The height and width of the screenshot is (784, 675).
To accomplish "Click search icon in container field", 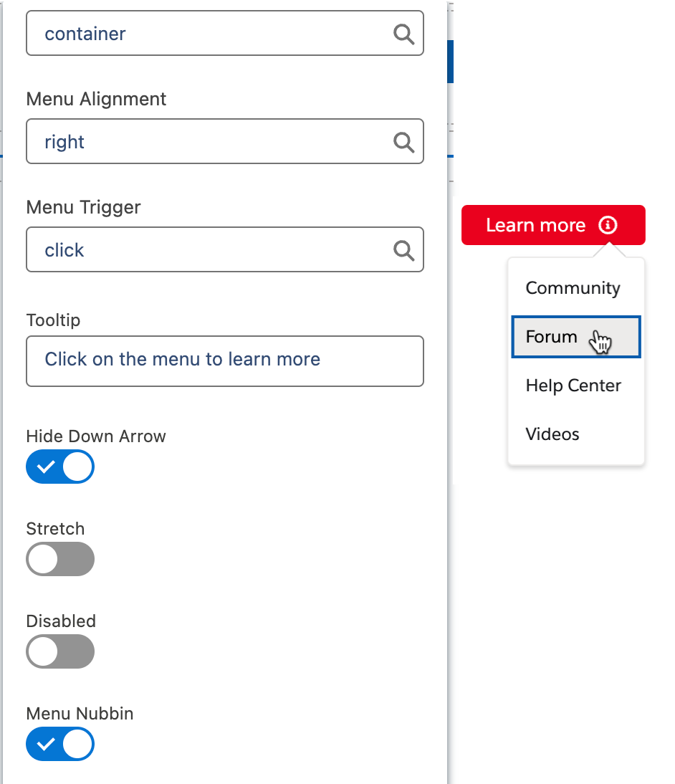I will (404, 34).
